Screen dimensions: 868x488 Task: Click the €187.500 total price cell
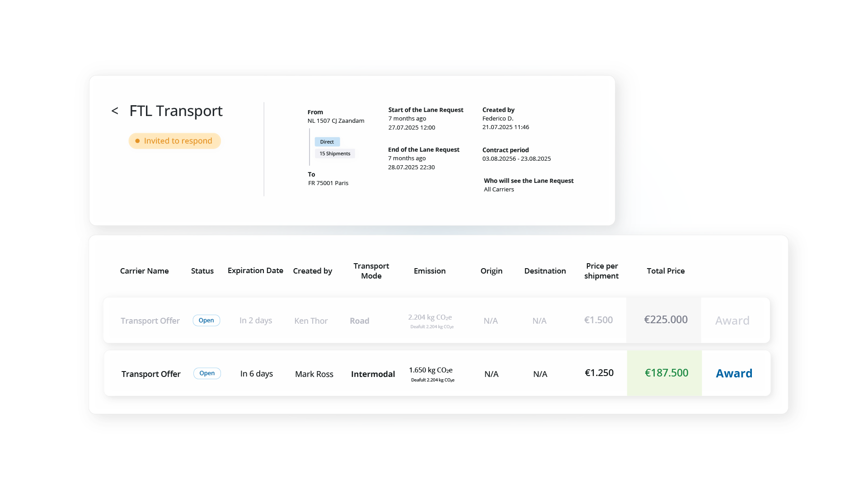(666, 373)
